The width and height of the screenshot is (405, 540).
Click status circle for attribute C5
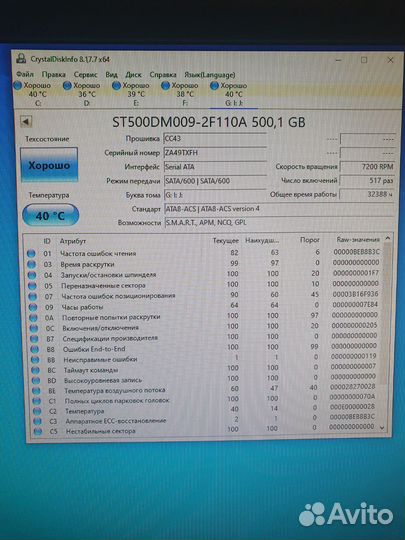tap(38, 431)
